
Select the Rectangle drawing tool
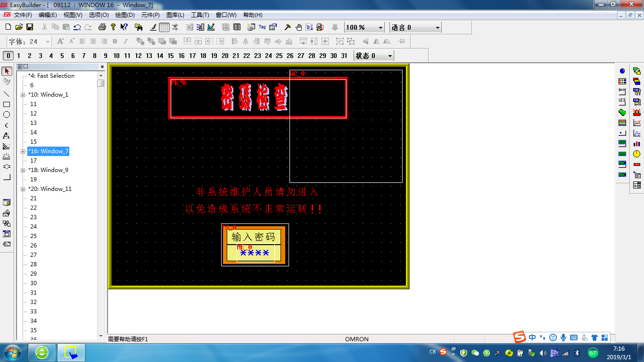[x=7, y=104]
